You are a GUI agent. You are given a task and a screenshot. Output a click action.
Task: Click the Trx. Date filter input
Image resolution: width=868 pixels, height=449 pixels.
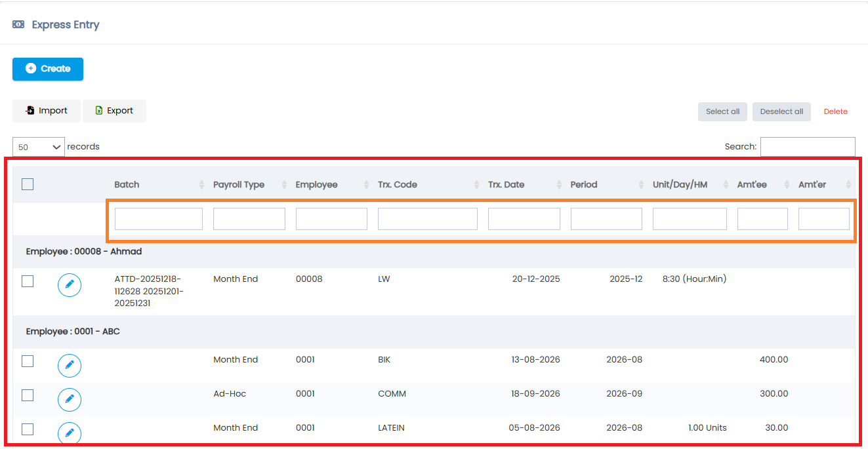[524, 219]
